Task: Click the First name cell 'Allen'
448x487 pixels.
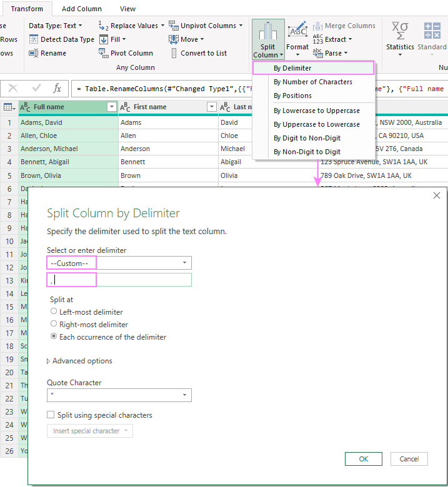Action: [168, 135]
